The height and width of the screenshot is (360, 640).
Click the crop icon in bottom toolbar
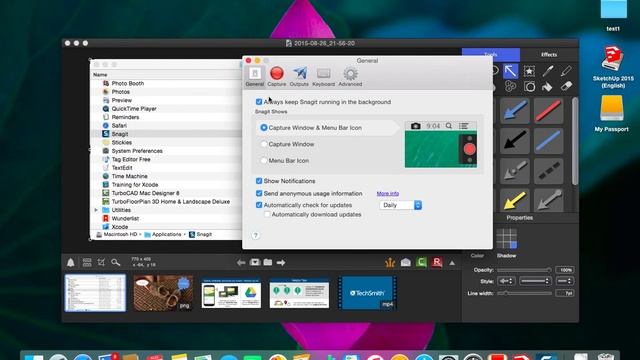101,262
